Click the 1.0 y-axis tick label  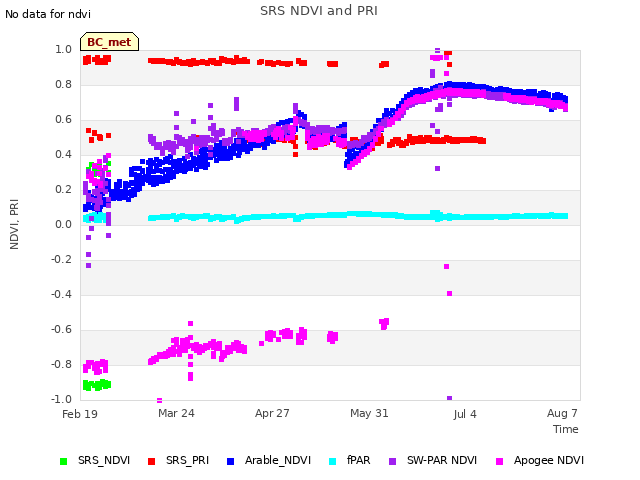[63, 49]
